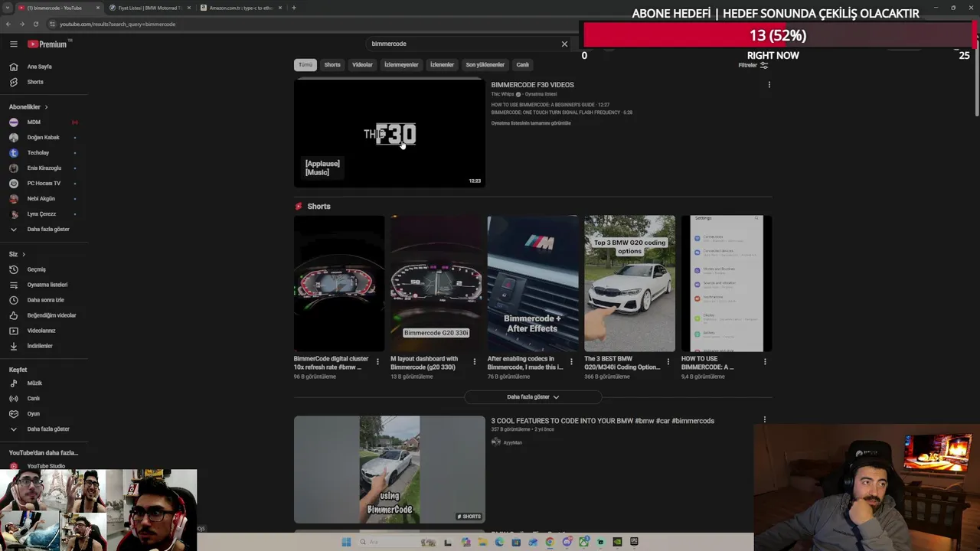This screenshot has width=980, height=551.
Task: Play the THE F30 playlist thumbnail
Action: (389, 133)
